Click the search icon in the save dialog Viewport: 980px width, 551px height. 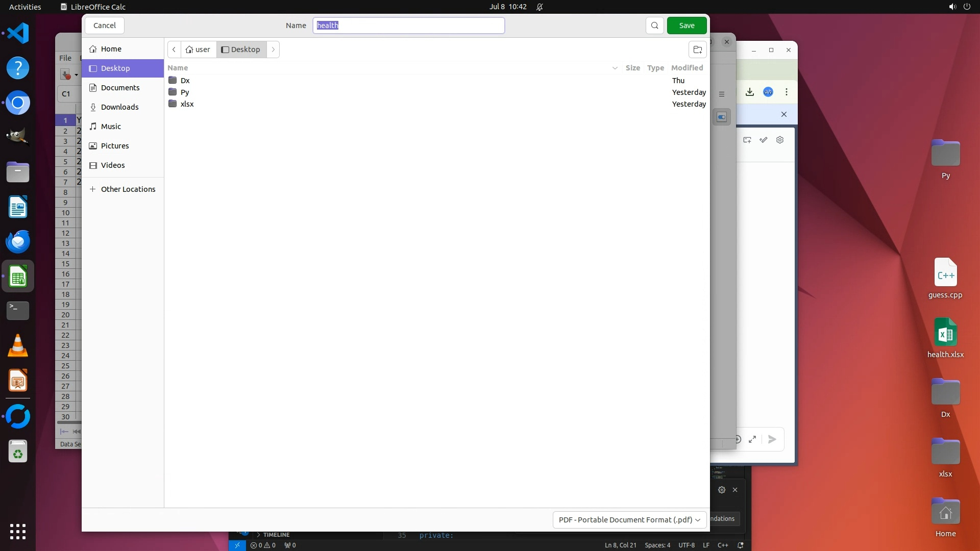tap(654, 26)
